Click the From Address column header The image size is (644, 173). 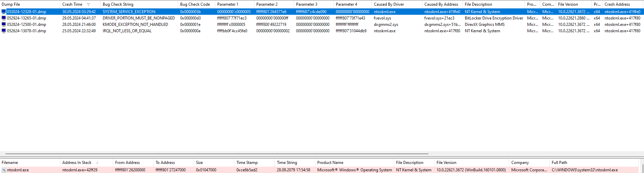point(133,163)
